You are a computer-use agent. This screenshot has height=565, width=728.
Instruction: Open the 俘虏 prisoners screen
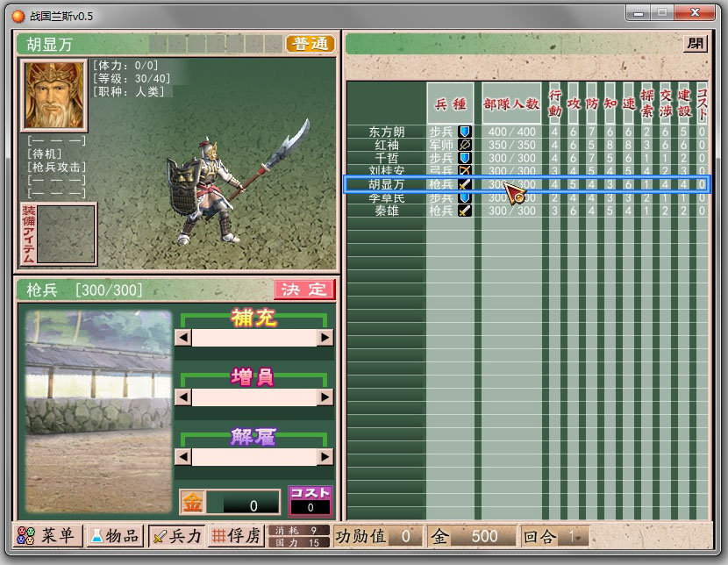(236, 536)
